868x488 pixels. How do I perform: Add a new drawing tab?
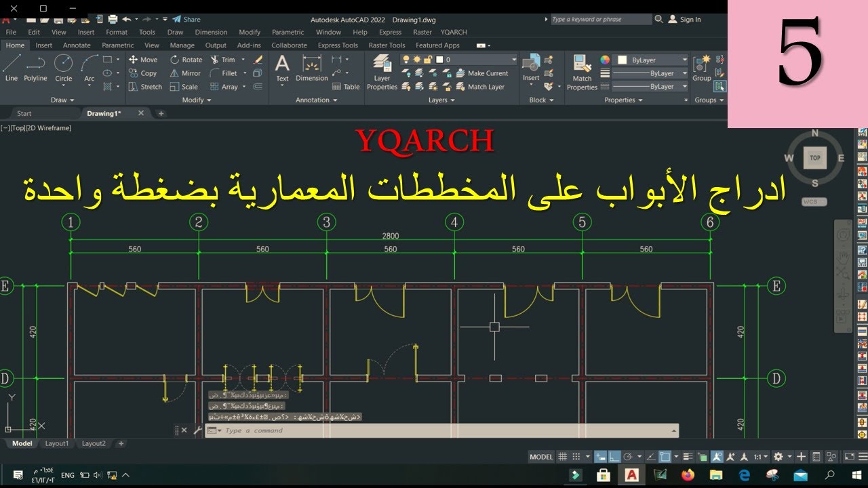click(x=161, y=113)
